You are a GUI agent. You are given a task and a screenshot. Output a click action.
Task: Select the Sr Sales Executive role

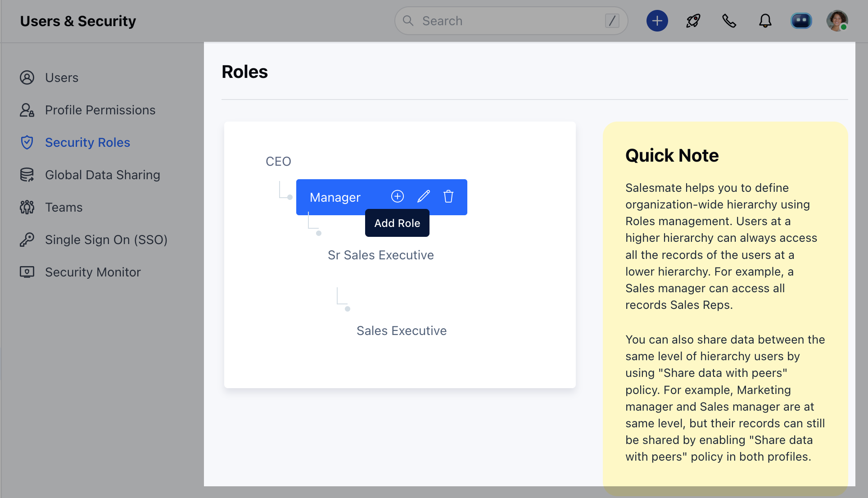380,255
